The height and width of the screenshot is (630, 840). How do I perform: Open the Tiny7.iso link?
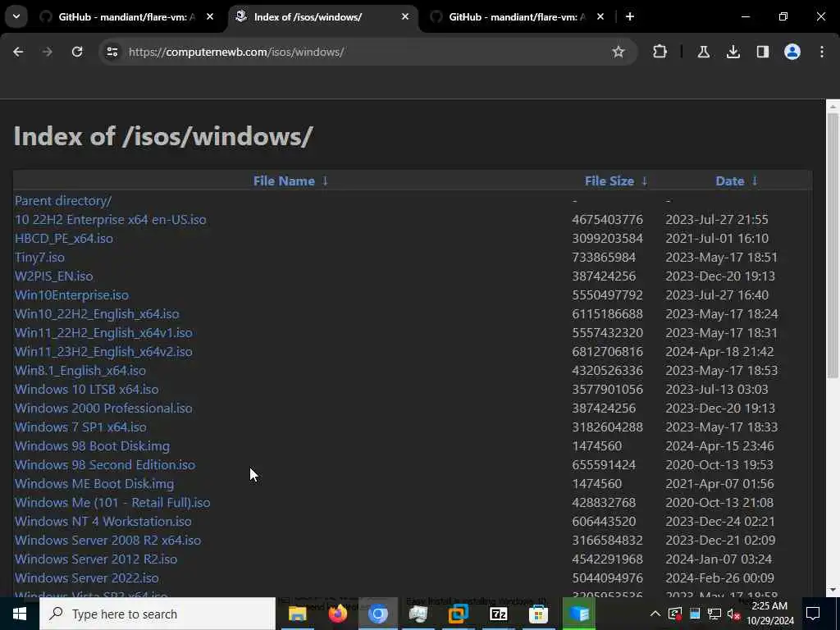(39, 257)
